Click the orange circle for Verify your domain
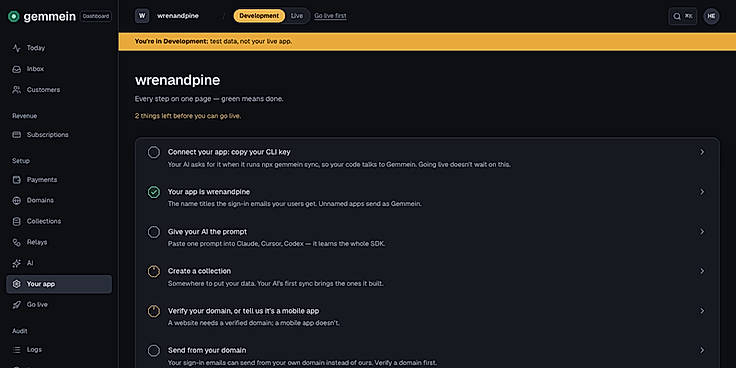 [153, 311]
